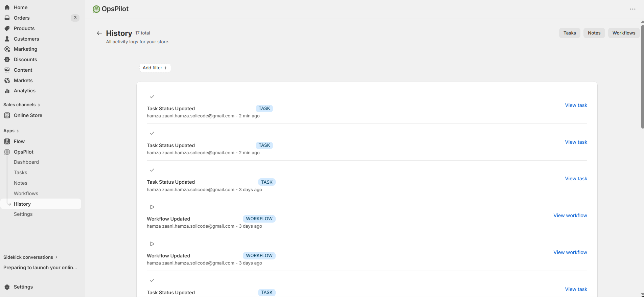Click the Customers person icon
644x297 pixels.
pos(7,39)
